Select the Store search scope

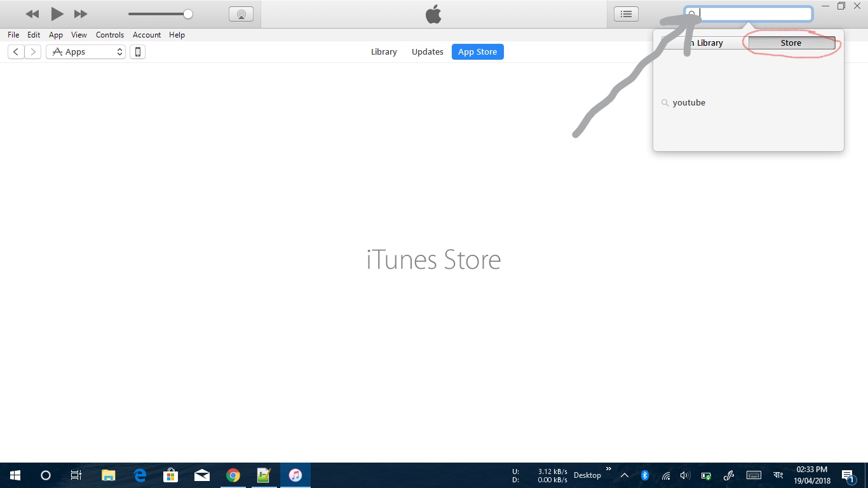coord(791,43)
